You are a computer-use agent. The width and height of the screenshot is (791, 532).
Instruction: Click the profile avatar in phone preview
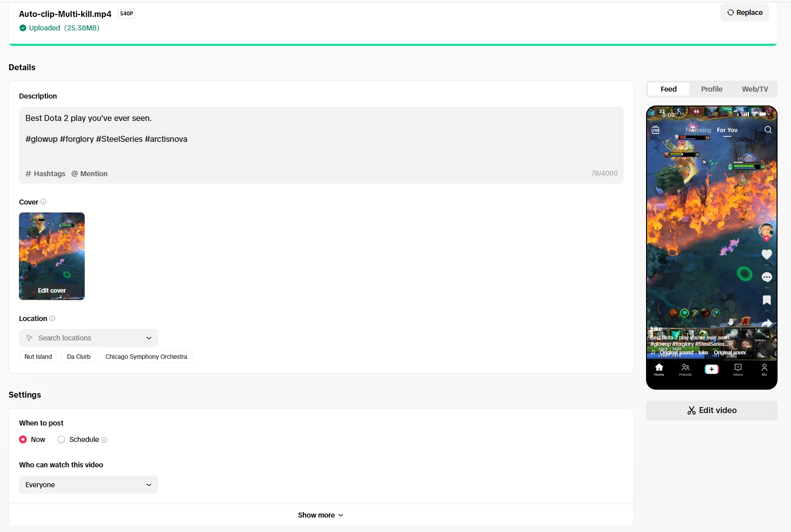pos(766,230)
